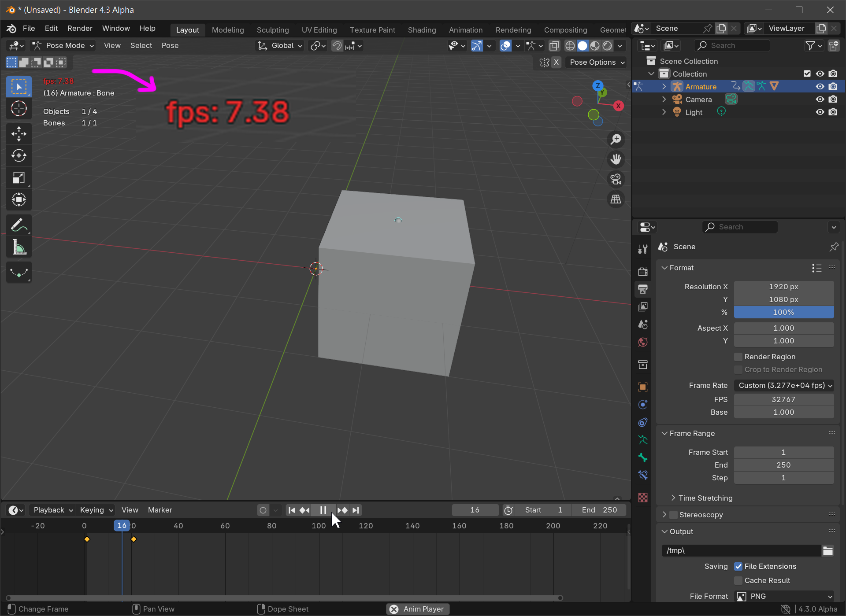Click the Zoom viewport magnifier icon
The height and width of the screenshot is (616, 846).
pyautogui.click(x=616, y=140)
